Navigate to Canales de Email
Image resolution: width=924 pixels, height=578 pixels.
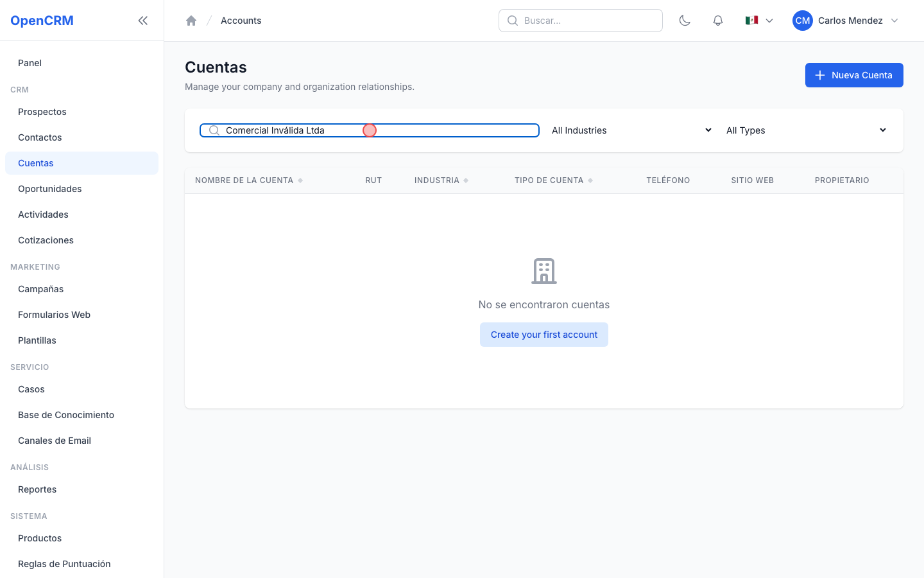81,441
